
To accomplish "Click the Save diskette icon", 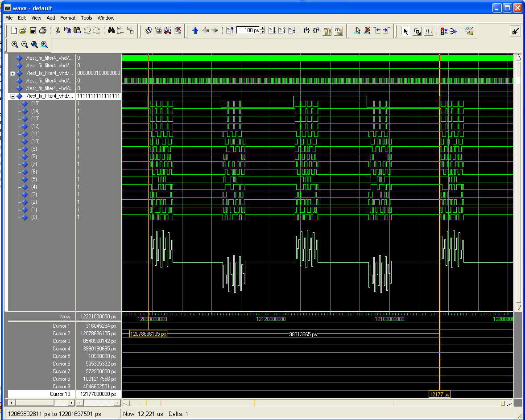I will (33, 31).
